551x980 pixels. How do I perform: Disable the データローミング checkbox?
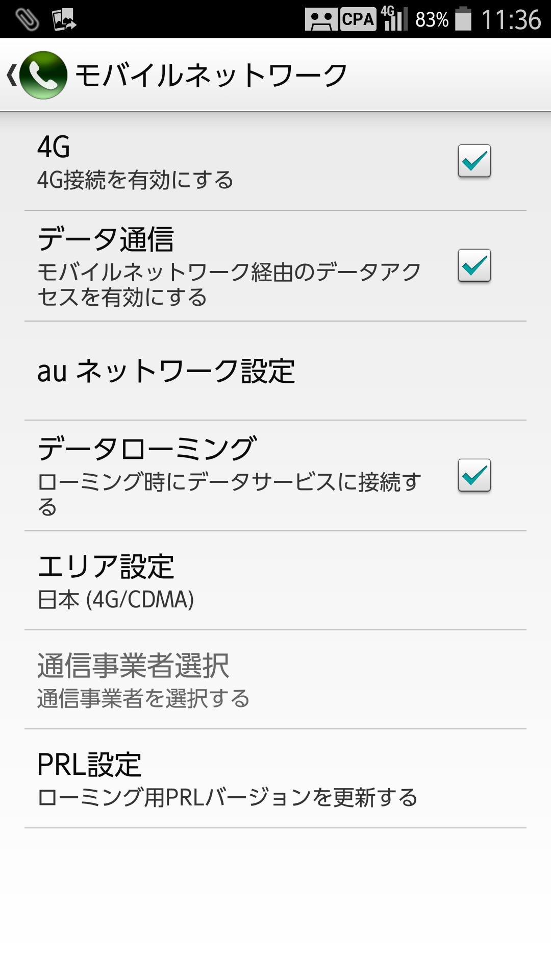click(x=474, y=475)
